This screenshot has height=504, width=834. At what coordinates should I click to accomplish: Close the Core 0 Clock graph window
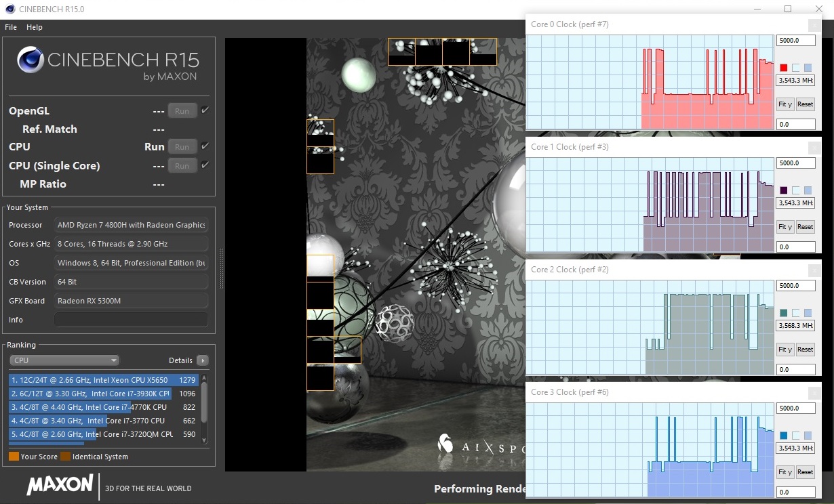coord(814,25)
